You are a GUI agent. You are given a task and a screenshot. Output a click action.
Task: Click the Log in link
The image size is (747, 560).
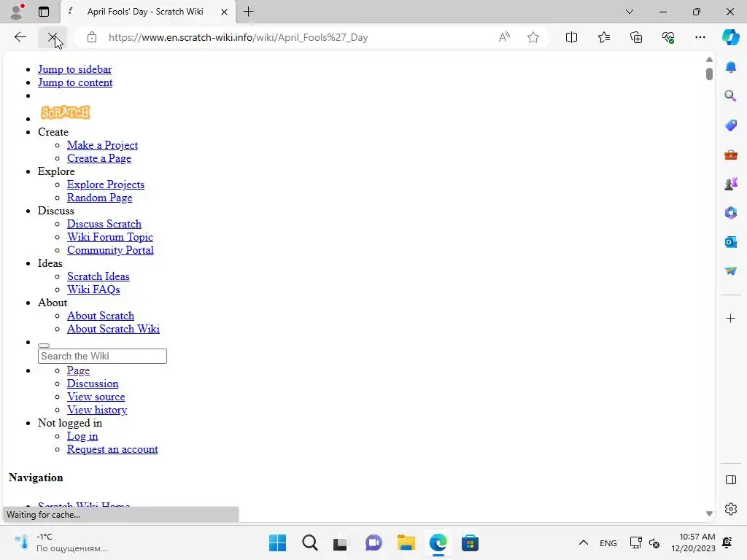pos(82,436)
